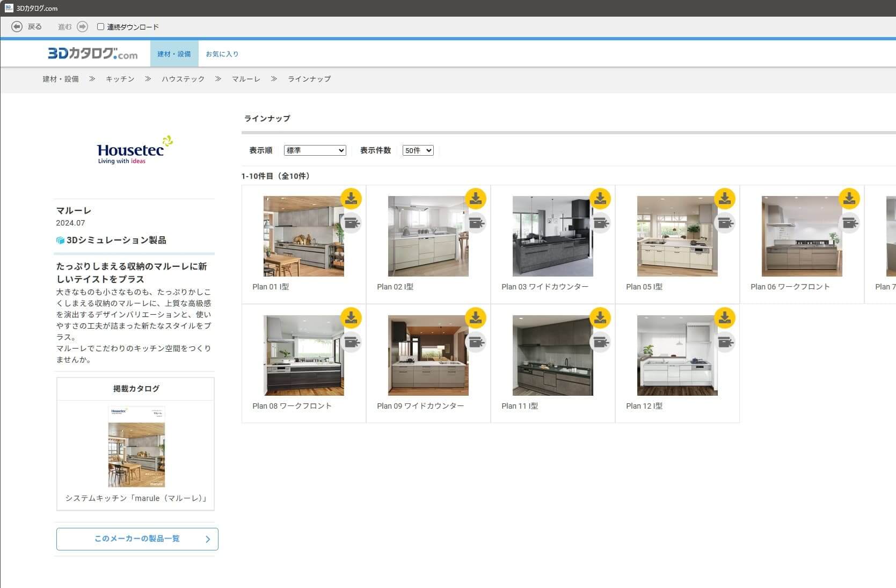This screenshot has height=588, width=896.
Task: Open the お気に入り favorites tab
Action: click(222, 54)
